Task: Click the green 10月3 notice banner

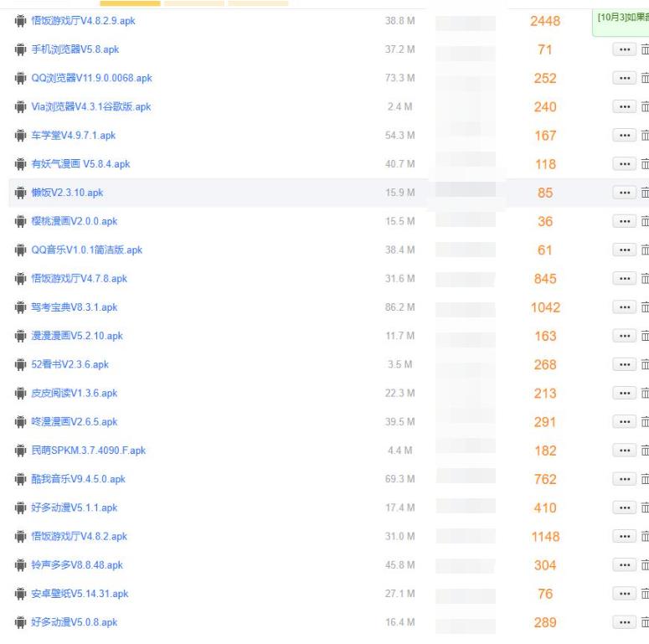Action: tap(620, 18)
